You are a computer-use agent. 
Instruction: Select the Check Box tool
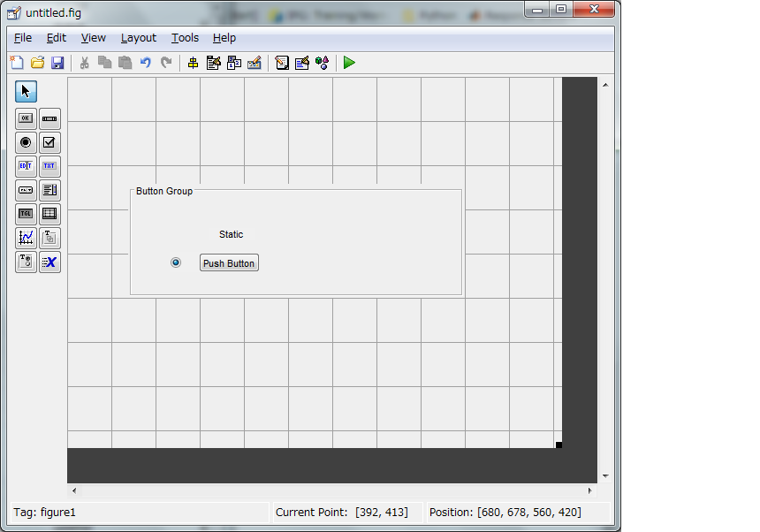pyautogui.click(x=49, y=141)
